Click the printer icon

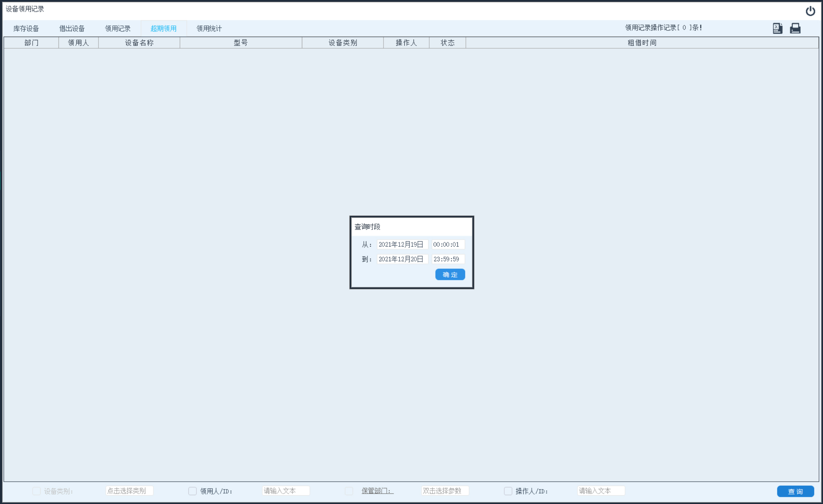pyautogui.click(x=795, y=28)
